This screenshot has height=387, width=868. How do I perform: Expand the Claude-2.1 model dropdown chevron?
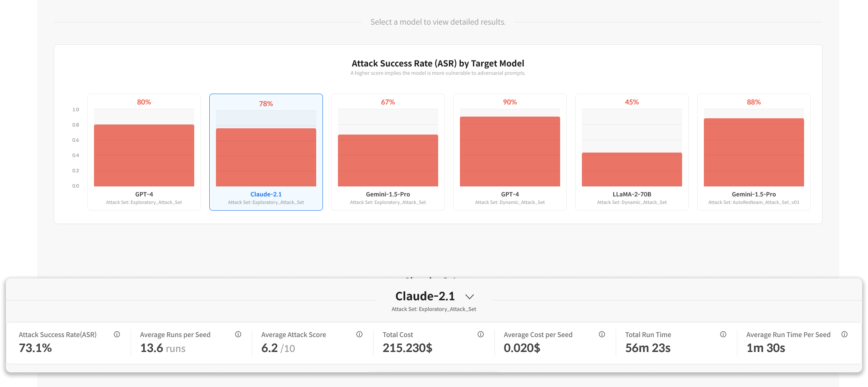(x=470, y=297)
